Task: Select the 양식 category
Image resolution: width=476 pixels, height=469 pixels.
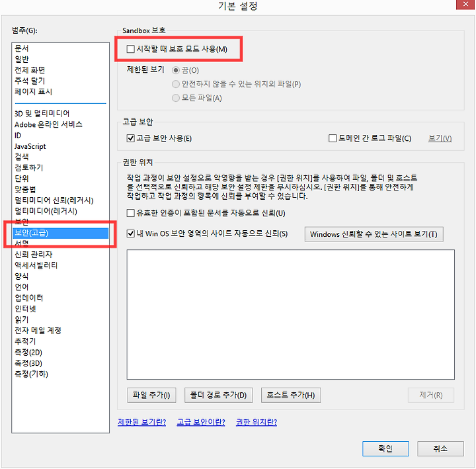Action: coord(60,277)
